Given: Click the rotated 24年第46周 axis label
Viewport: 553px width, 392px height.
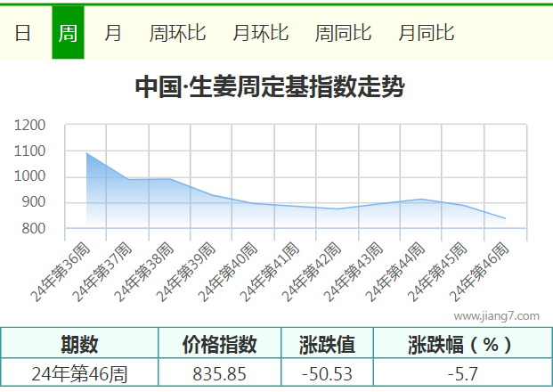Looking at the screenshot, I should tap(479, 273).
